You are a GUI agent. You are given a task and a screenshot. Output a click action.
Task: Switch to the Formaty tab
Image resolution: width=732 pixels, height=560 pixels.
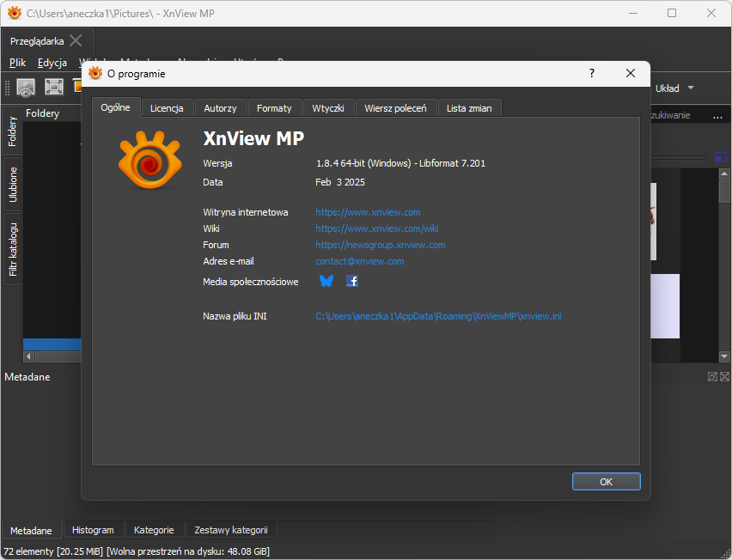[274, 108]
